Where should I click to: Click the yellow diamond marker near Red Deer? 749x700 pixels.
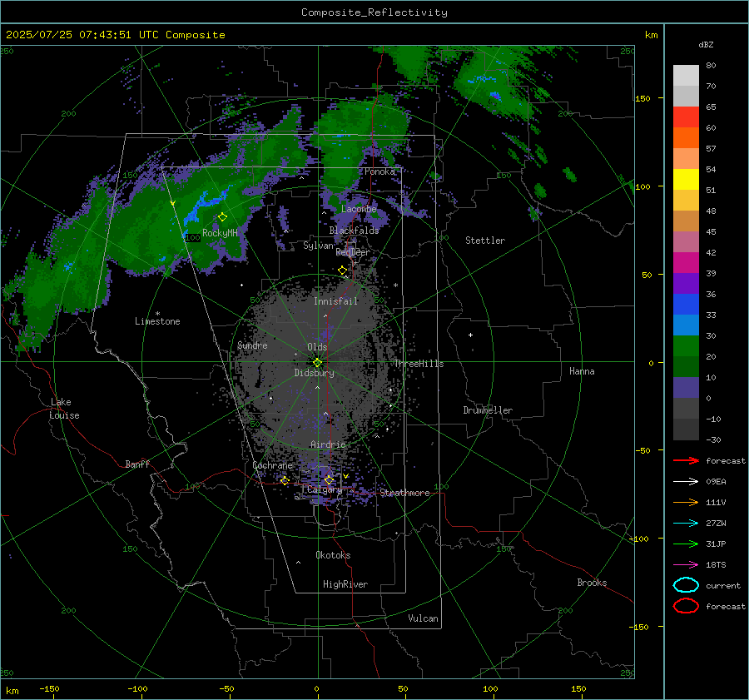[x=343, y=271]
